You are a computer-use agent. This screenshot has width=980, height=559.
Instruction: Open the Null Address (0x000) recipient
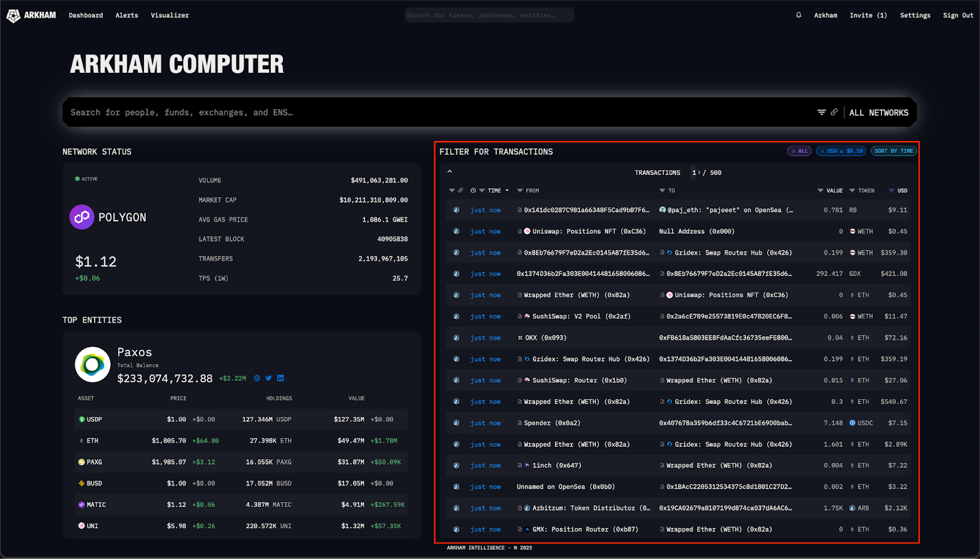click(696, 231)
